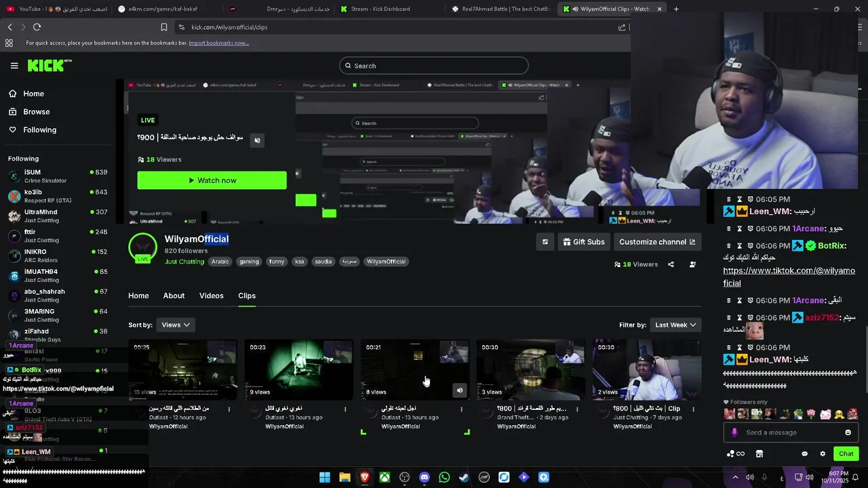Switch to the Home channel tab
This screenshot has width=868, height=488.
pyautogui.click(x=138, y=296)
